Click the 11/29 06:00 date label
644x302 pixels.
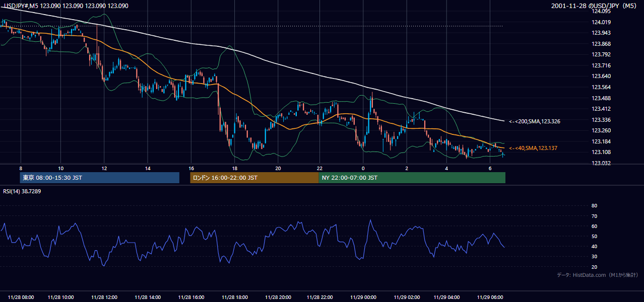coord(490,297)
